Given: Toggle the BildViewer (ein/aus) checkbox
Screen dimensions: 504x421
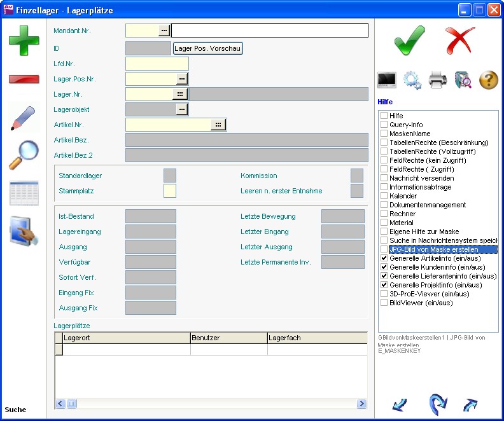Looking at the screenshot, I should pyautogui.click(x=384, y=303).
